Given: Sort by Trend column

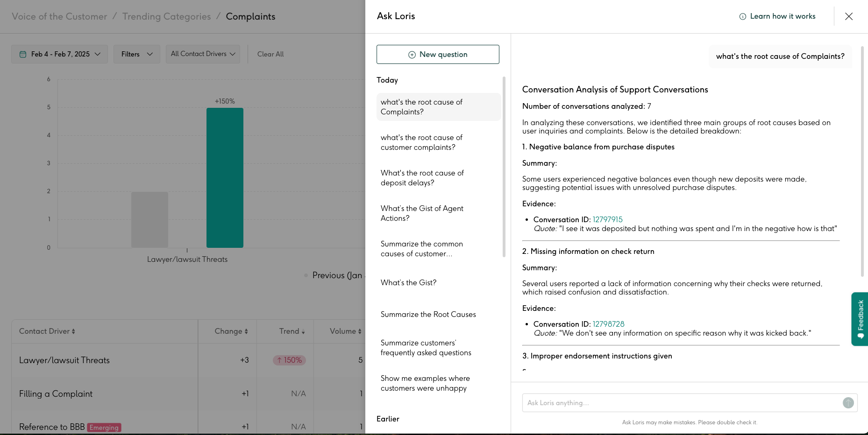Looking at the screenshot, I should point(292,331).
